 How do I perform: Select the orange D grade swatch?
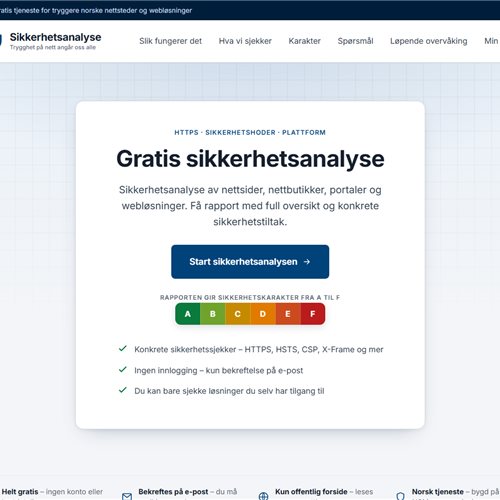tap(263, 314)
